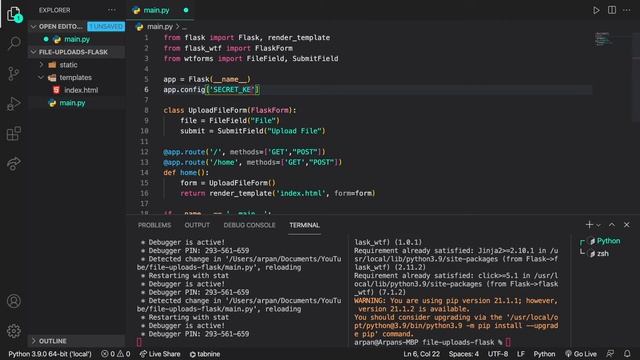Click 'class UploadFileForm' on line 8
This screenshot has width=640, height=360.
[205, 110]
